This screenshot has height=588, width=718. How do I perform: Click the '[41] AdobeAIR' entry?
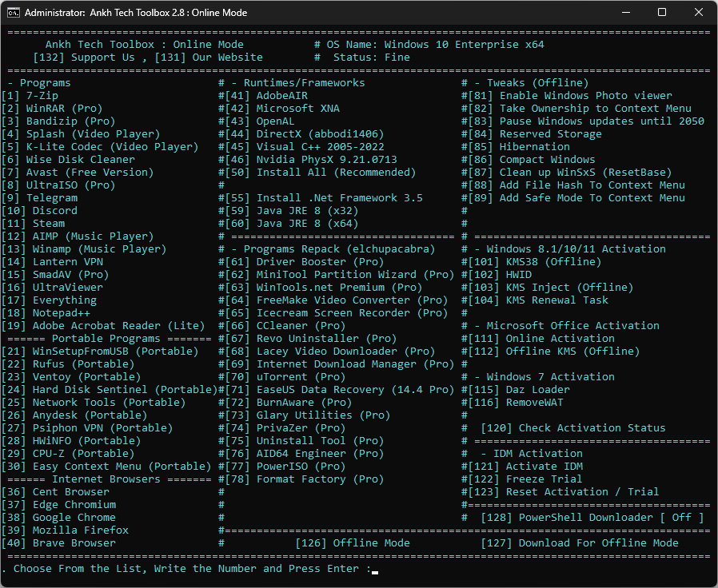(266, 96)
